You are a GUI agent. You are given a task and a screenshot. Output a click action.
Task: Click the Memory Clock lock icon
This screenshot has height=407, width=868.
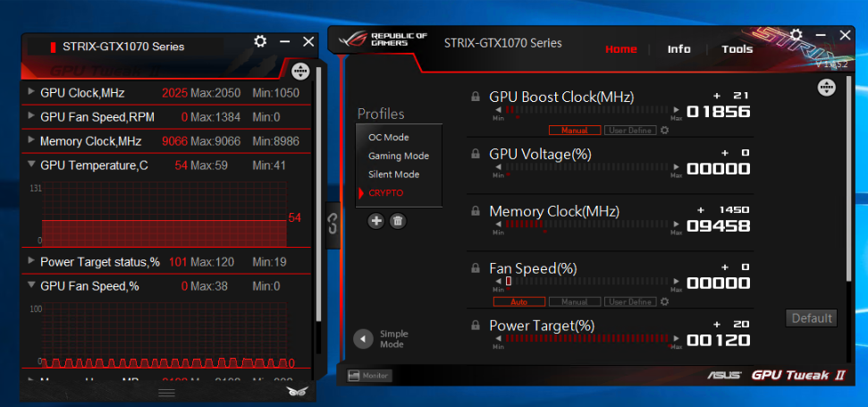coord(475,211)
